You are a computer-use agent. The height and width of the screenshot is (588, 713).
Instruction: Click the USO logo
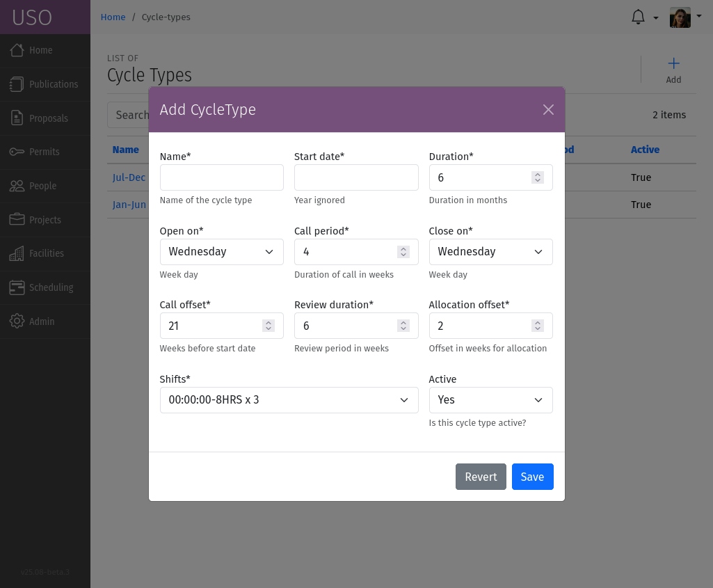point(32,17)
